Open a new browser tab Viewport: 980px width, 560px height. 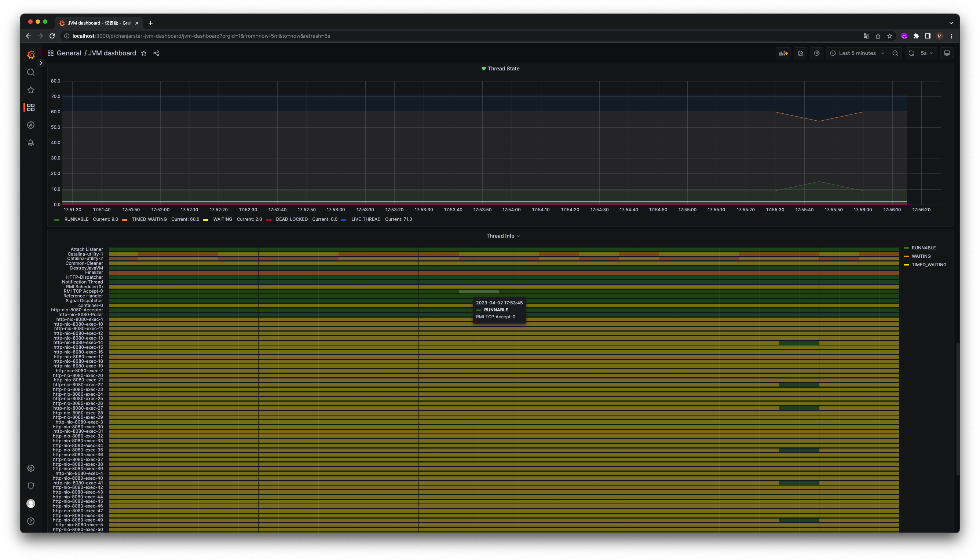pos(150,23)
